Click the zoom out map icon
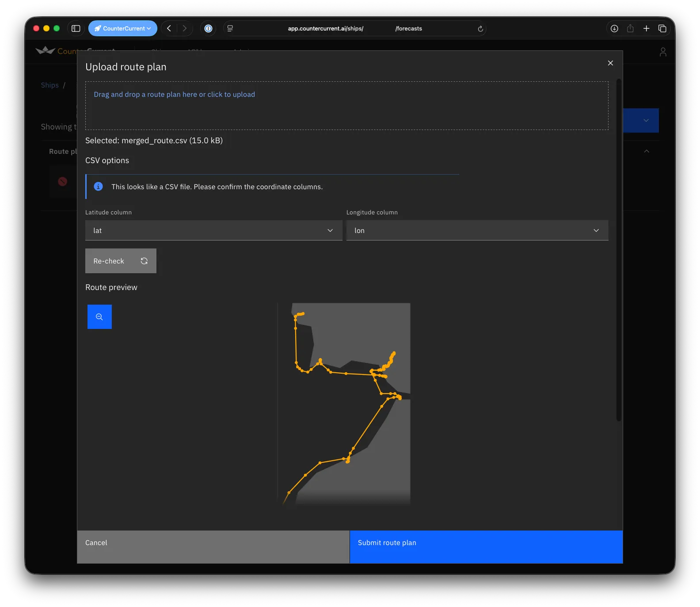 pyautogui.click(x=99, y=317)
